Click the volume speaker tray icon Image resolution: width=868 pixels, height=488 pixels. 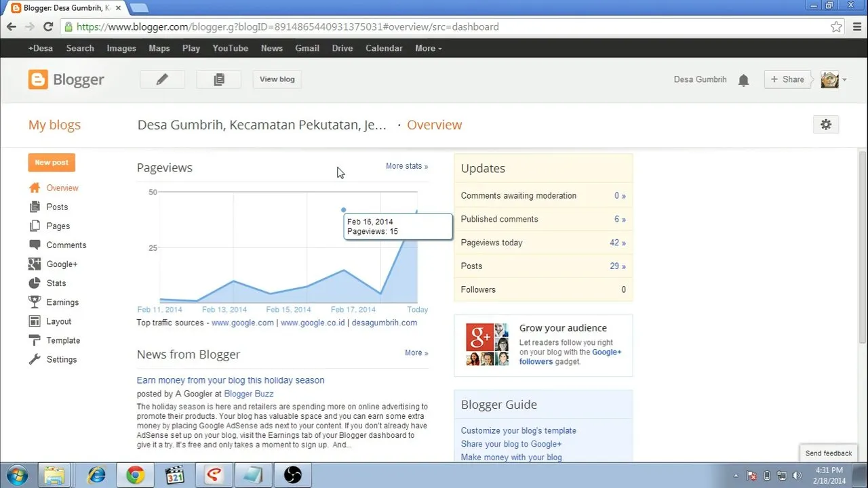pos(798,475)
